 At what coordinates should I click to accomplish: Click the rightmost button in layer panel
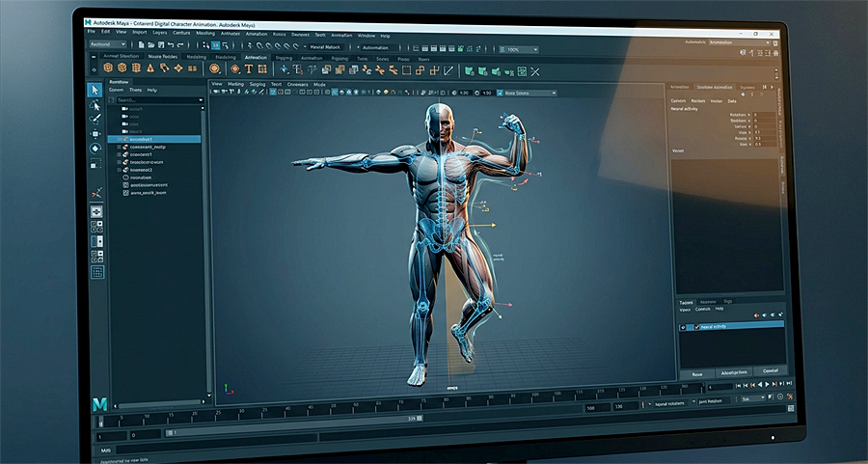coord(770,371)
